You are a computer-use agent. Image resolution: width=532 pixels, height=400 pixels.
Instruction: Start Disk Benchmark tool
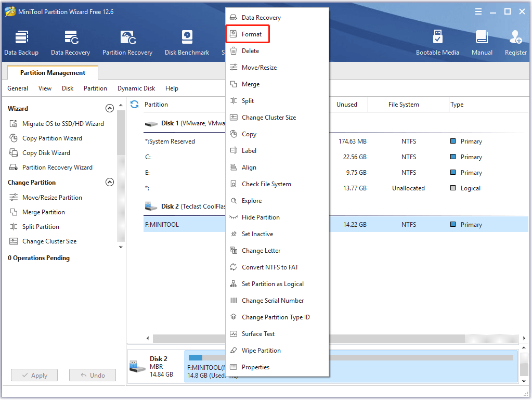[x=187, y=43]
